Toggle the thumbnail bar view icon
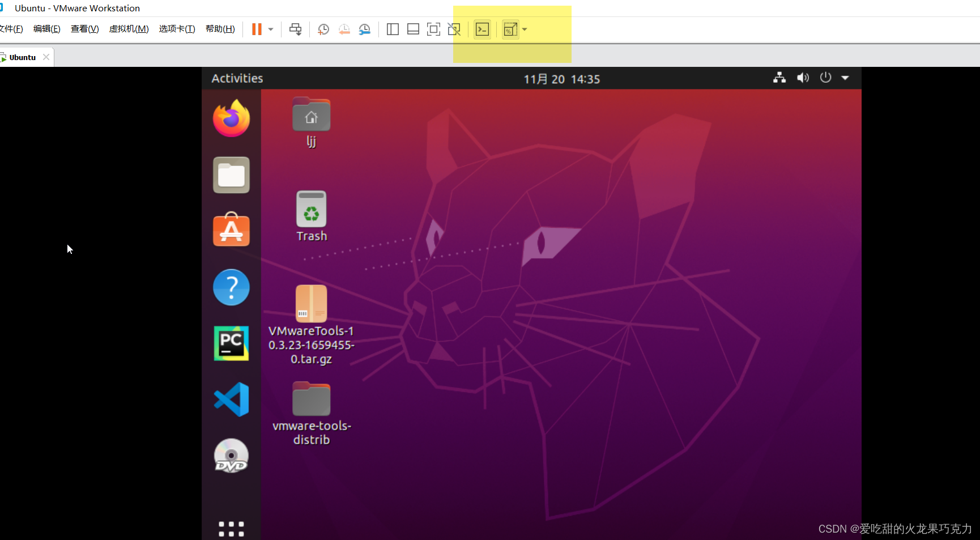This screenshot has width=980, height=540. click(413, 29)
